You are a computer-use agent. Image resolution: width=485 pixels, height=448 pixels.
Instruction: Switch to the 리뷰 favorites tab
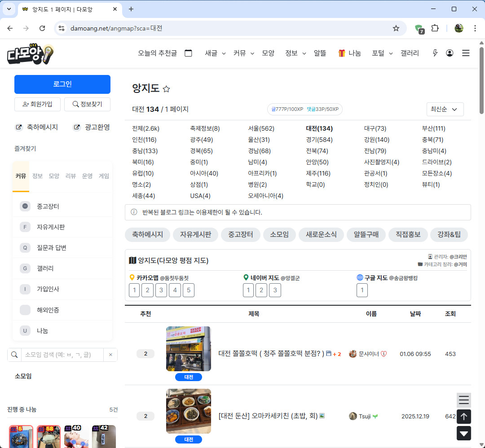pos(71,176)
